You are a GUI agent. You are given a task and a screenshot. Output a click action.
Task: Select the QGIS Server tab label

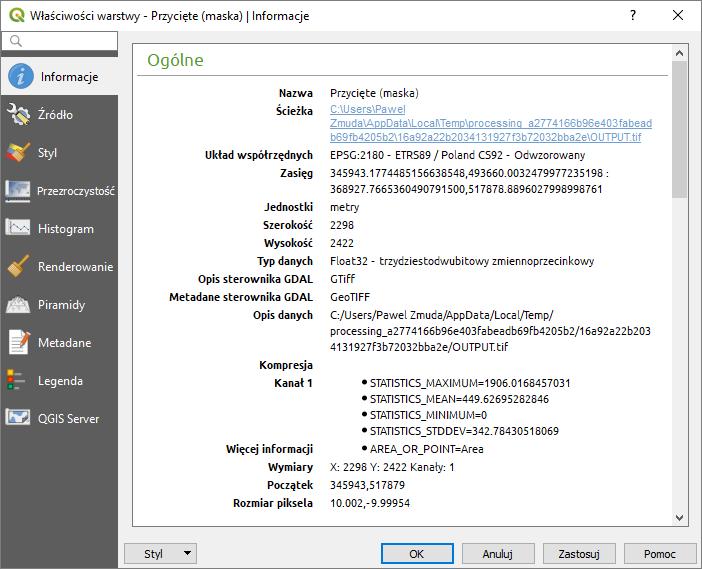[68, 419]
